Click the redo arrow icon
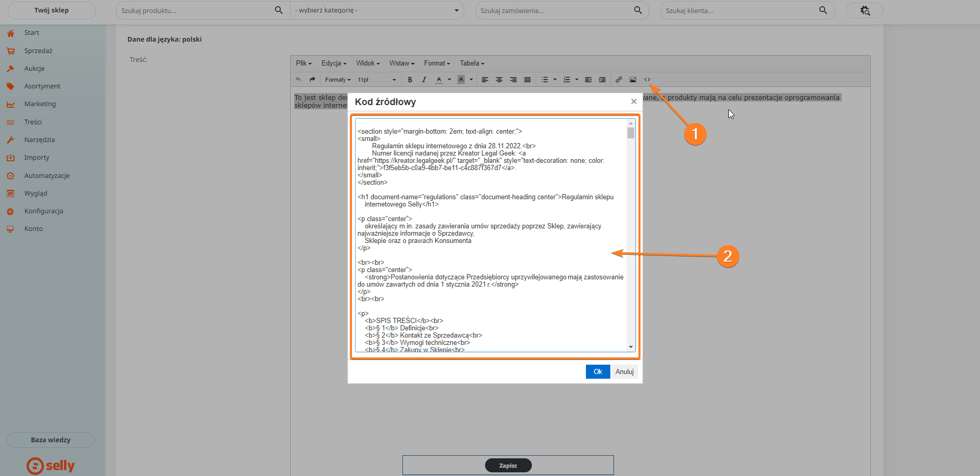Image resolution: width=980 pixels, height=476 pixels. tap(312, 80)
